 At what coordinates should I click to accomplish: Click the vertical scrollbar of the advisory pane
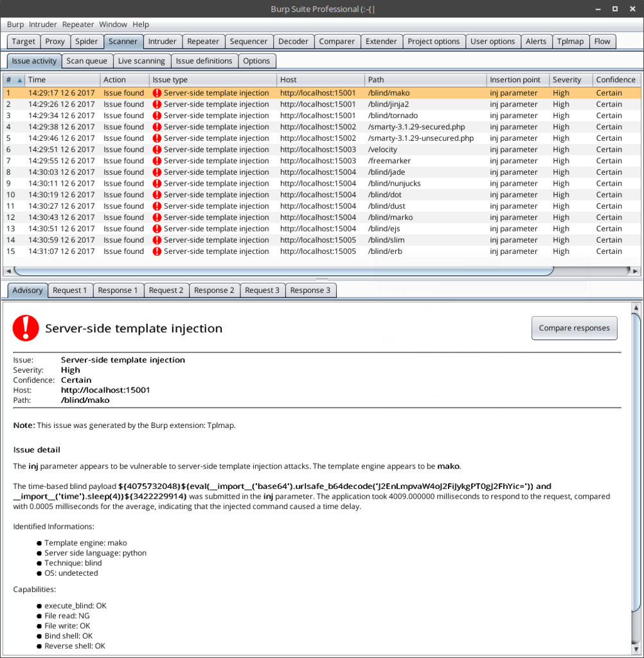tap(636, 463)
